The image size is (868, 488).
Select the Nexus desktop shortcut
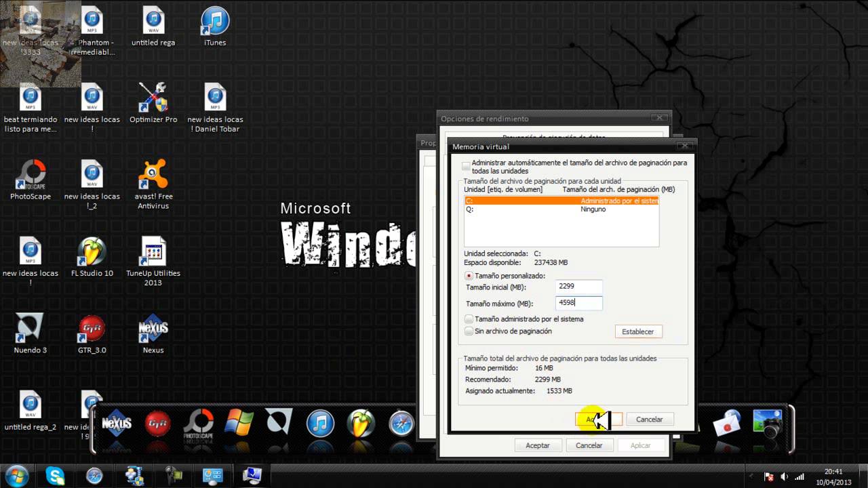click(153, 334)
